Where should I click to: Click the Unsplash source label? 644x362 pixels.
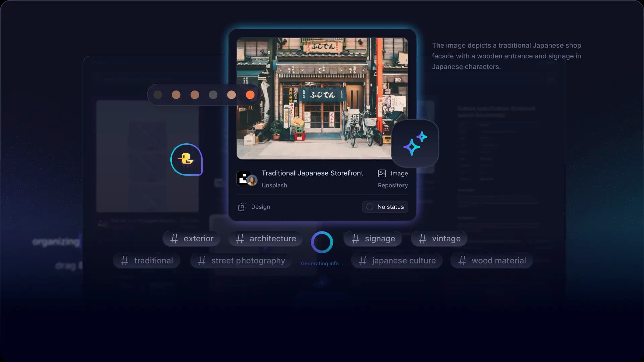[x=274, y=185]
